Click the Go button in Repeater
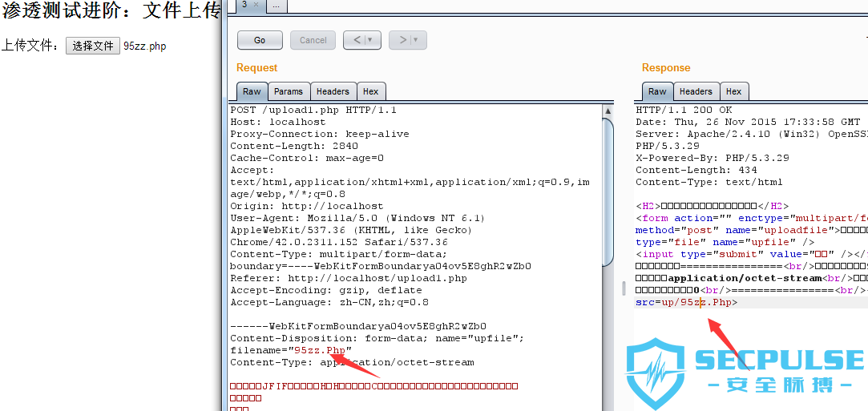Image resolution: width=868 pixels, height=411 pixels. click(260, 40)
